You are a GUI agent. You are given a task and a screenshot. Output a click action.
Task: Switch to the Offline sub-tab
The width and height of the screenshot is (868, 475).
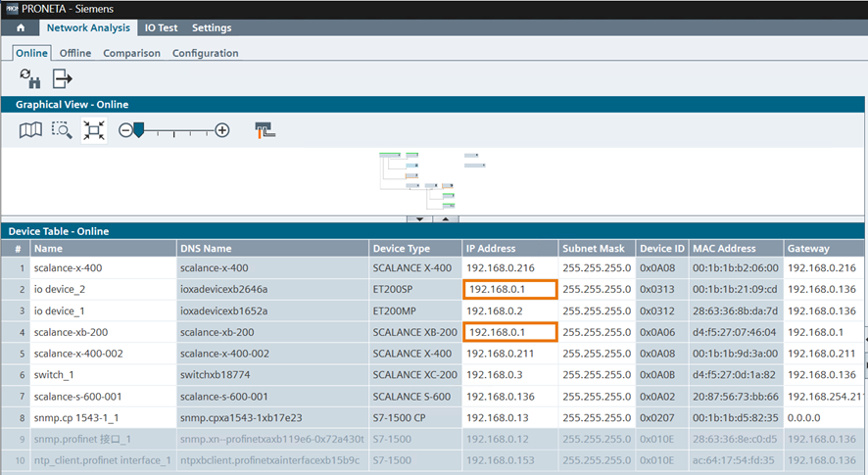75,53
